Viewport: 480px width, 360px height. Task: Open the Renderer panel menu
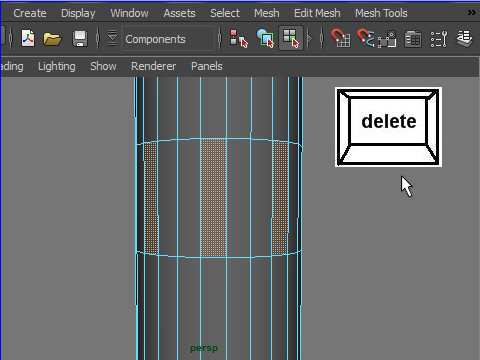[x=153, y=66]
